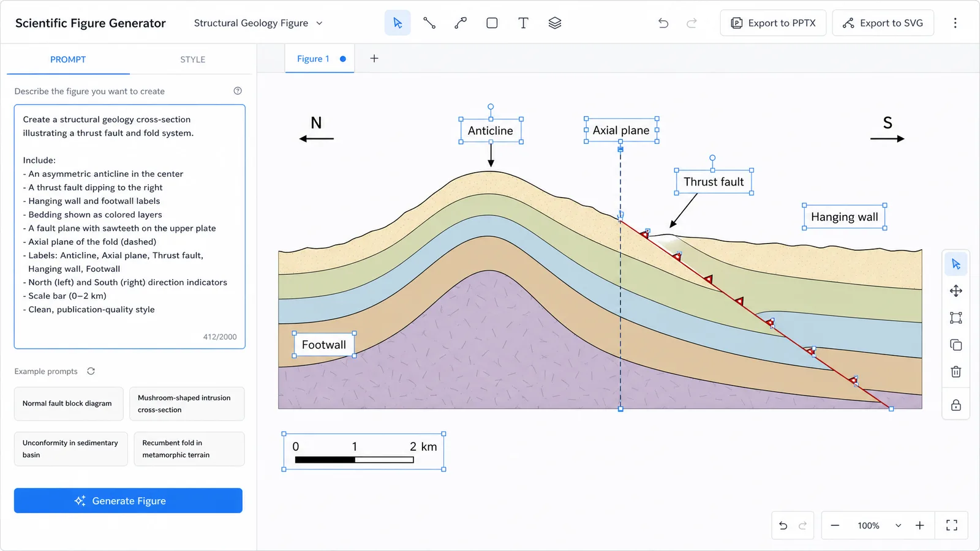The width and height of the screenshot is (980, 551).
Task: Select the text tool
Action: [523, 23]
